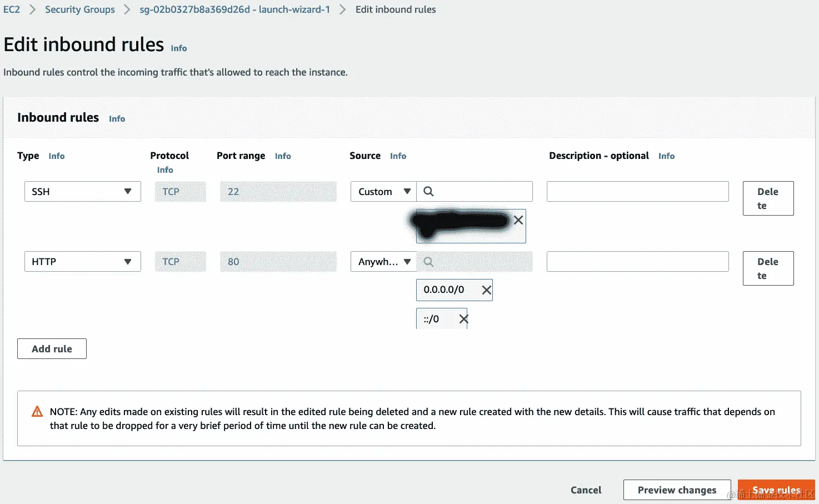Go to Security Groups breadcrumb
This screenshot has width=819, height=504.
(80, 9)
